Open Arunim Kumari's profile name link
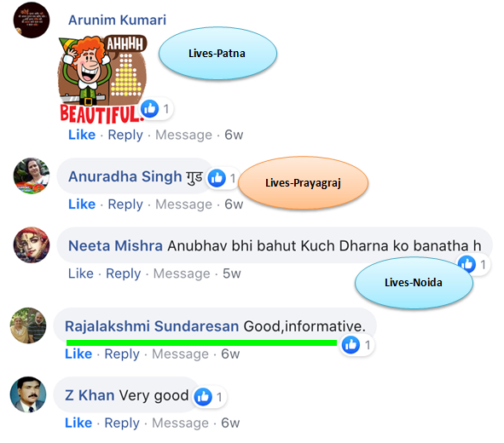 click(x=118, y=20)
